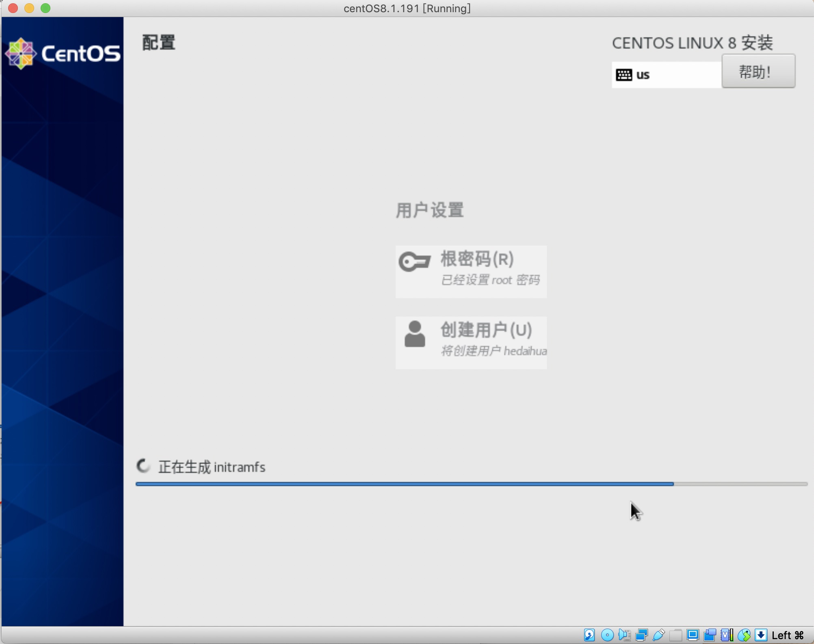The width and height of the screenshot is (814, 644).
Task: Click 将创建用户 hedaihua status text
Action: (x=494, y=351)
